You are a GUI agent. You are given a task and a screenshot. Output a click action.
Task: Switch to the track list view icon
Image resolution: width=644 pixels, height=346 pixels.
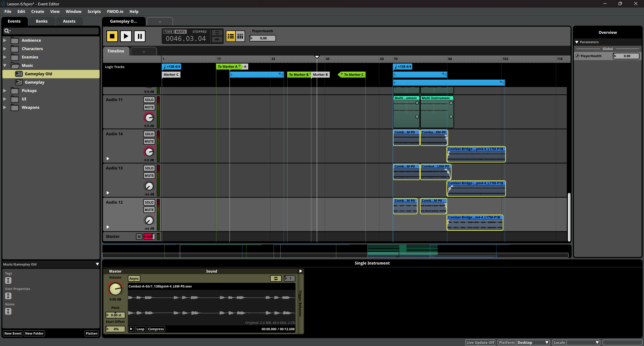230,37
